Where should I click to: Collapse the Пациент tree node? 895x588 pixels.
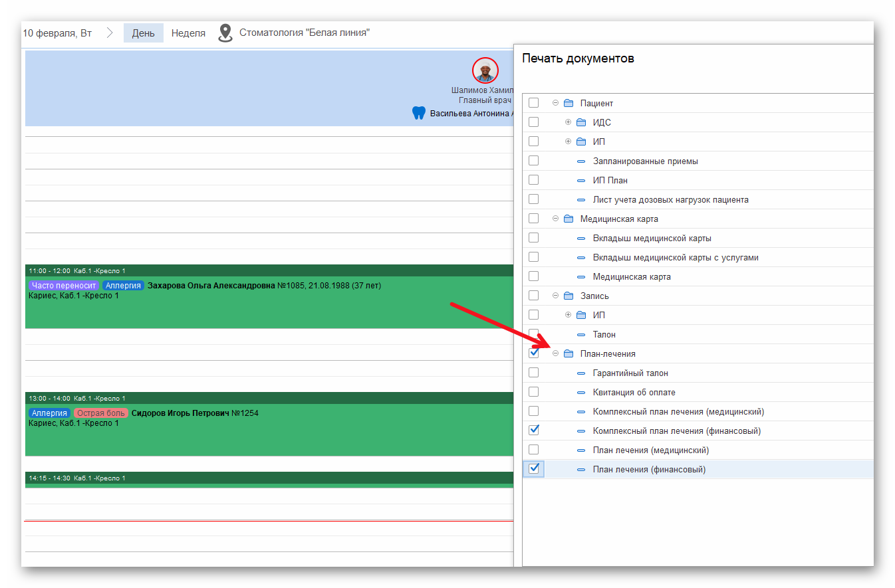(555, 103)
